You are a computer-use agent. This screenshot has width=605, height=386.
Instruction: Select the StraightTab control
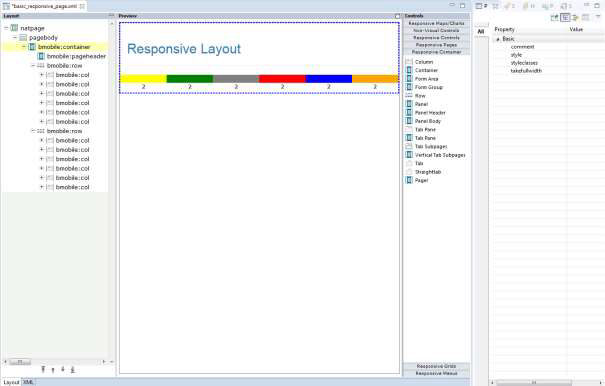tap(424, 172)
